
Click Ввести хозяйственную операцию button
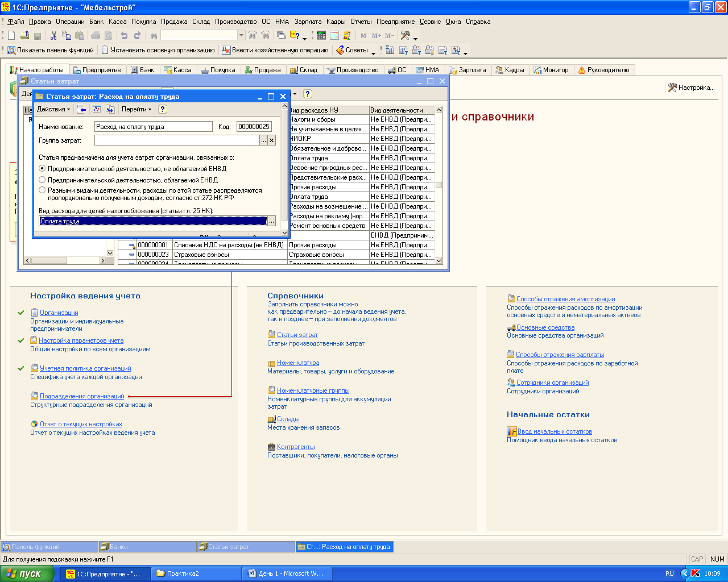(275, 50)
